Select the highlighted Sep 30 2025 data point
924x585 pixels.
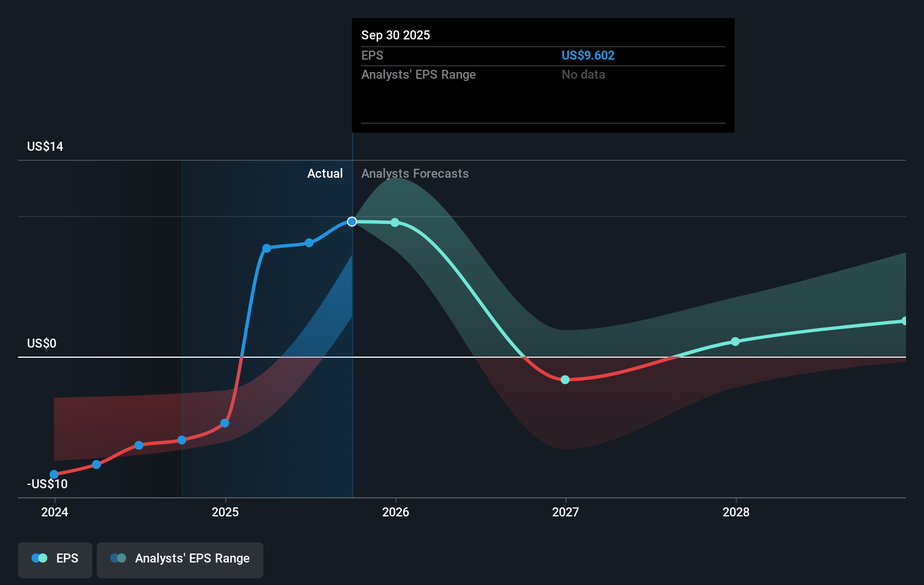click(x=352, y=222)
